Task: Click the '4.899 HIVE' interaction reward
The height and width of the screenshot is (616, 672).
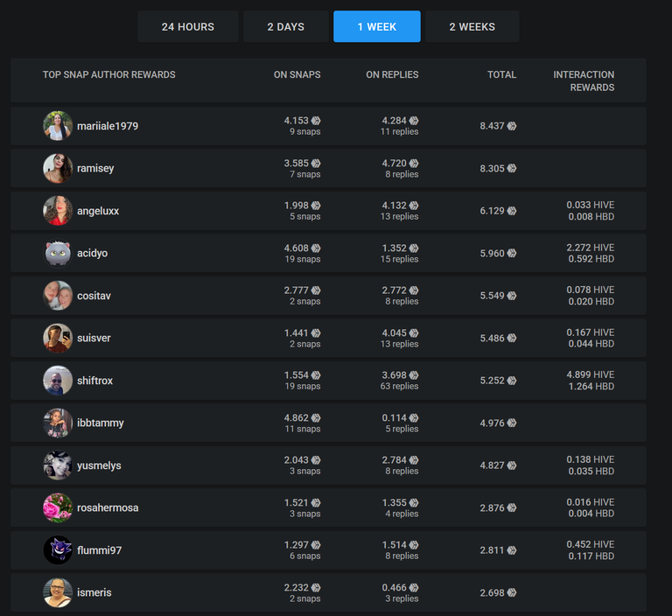Action: pyautogui.click(x=590, y=374)
